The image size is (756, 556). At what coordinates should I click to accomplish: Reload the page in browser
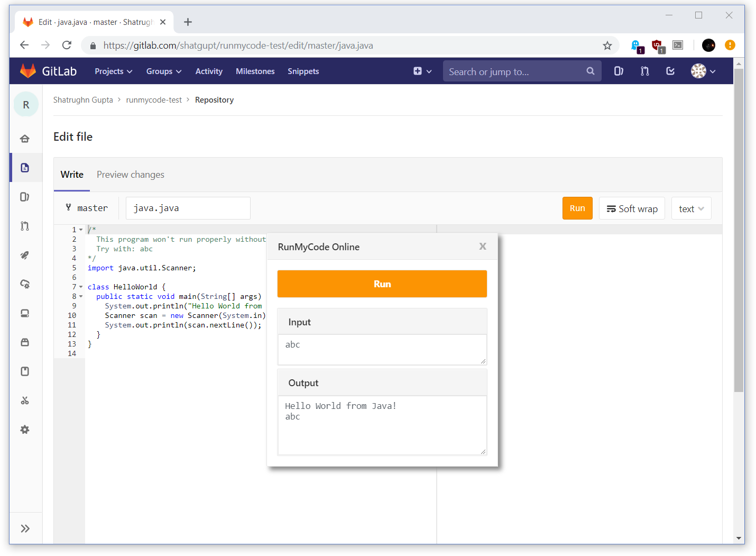point(67,45)
